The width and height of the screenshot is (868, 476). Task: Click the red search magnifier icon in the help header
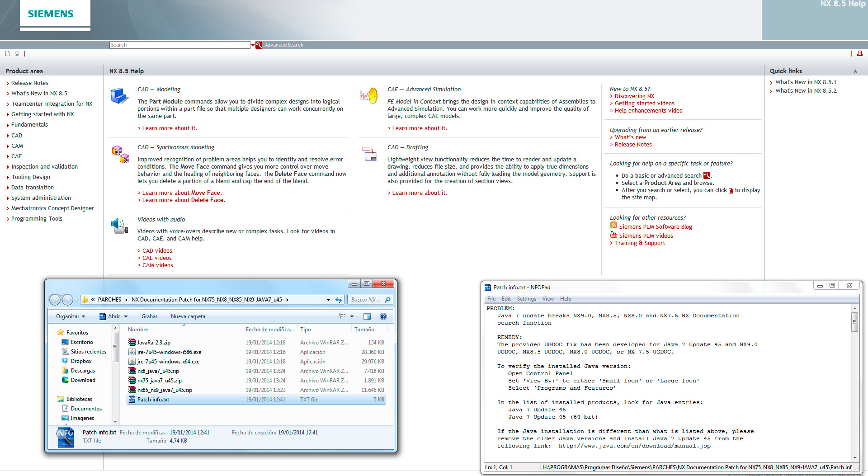pos(259,45)
